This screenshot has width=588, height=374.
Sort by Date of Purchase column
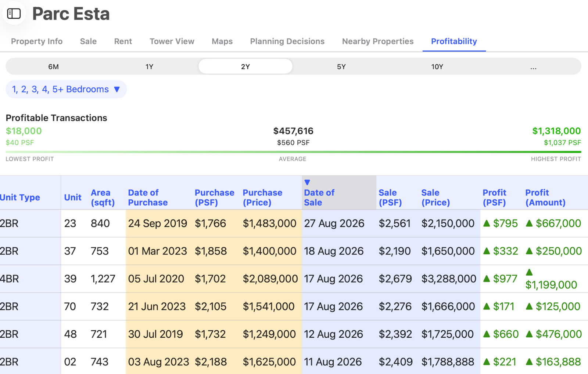pos(148,197)
